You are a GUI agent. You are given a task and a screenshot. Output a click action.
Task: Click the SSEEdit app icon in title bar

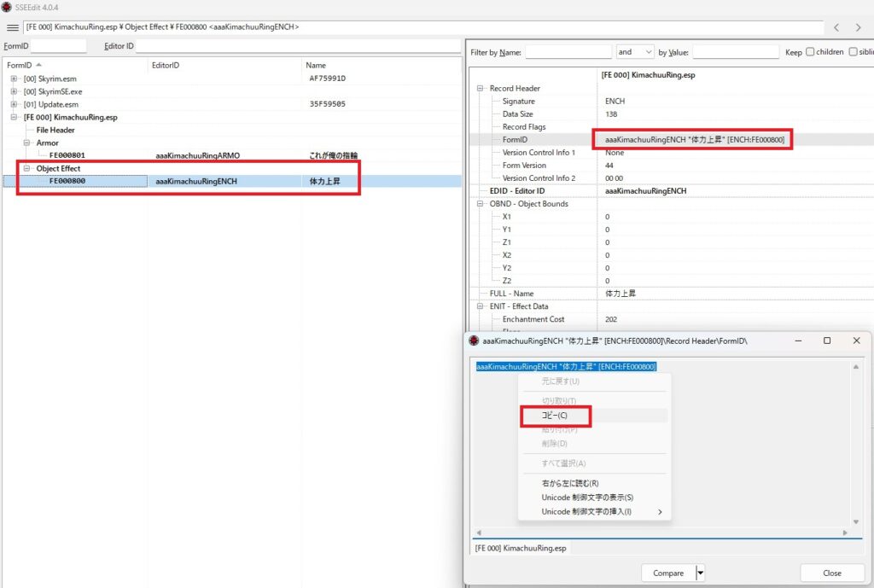click(7, 7)
